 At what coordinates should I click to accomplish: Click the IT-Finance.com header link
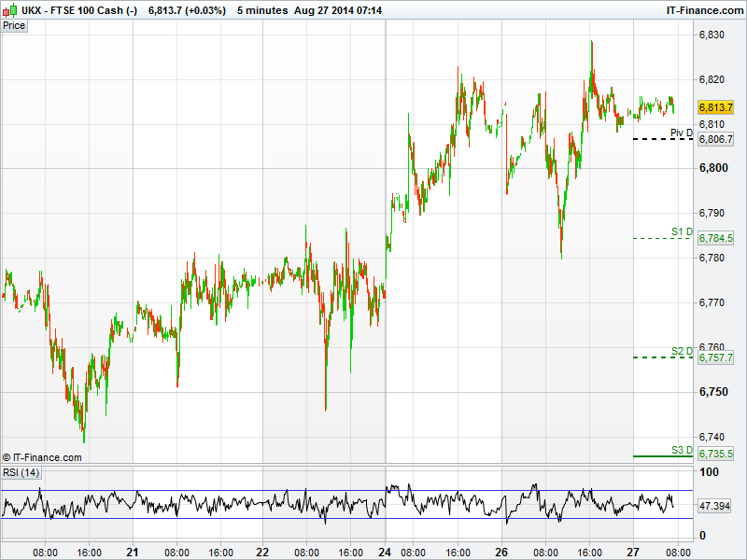click(703, 9)
